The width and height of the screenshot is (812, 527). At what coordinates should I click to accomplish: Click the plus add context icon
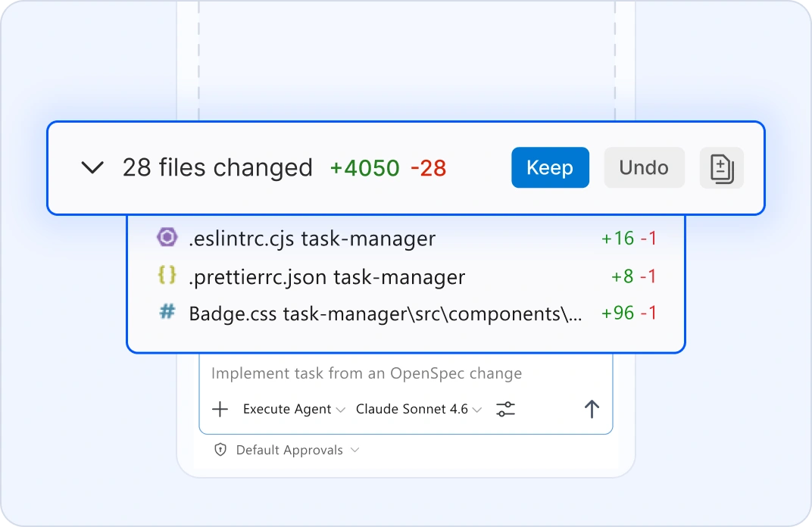pos(220,409)
